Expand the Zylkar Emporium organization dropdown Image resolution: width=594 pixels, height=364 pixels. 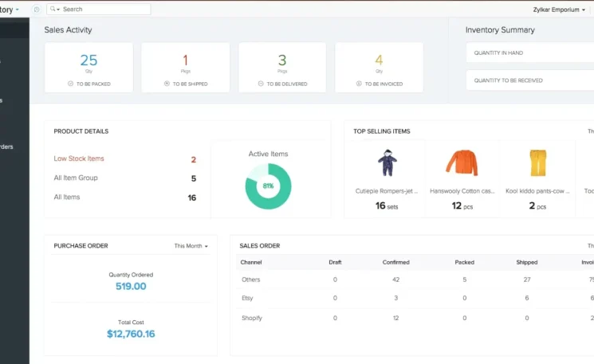pos(559,10)
